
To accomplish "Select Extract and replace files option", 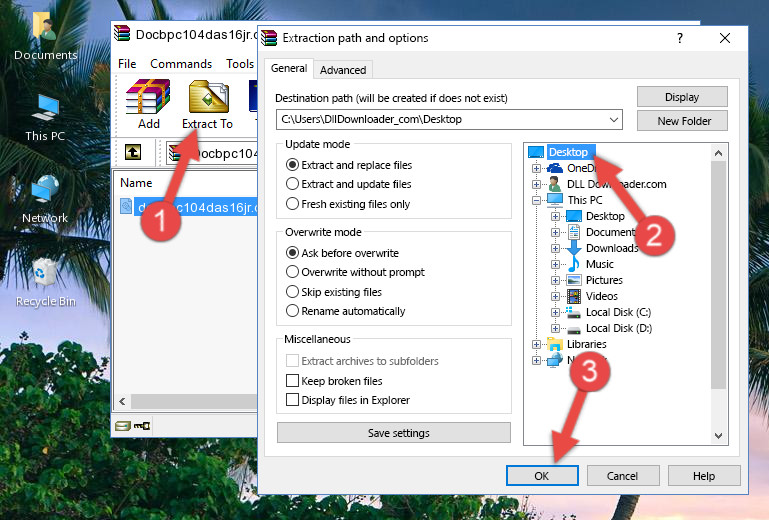I will coord(349,165).
